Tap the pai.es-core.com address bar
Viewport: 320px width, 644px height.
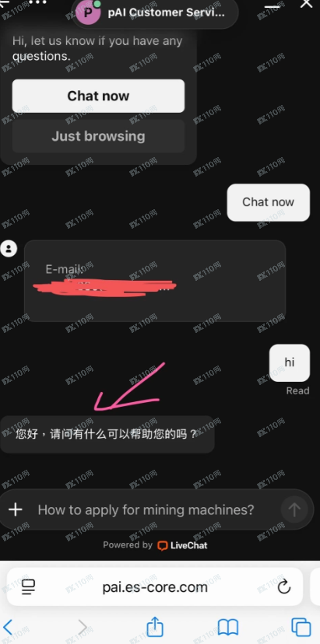155,587
